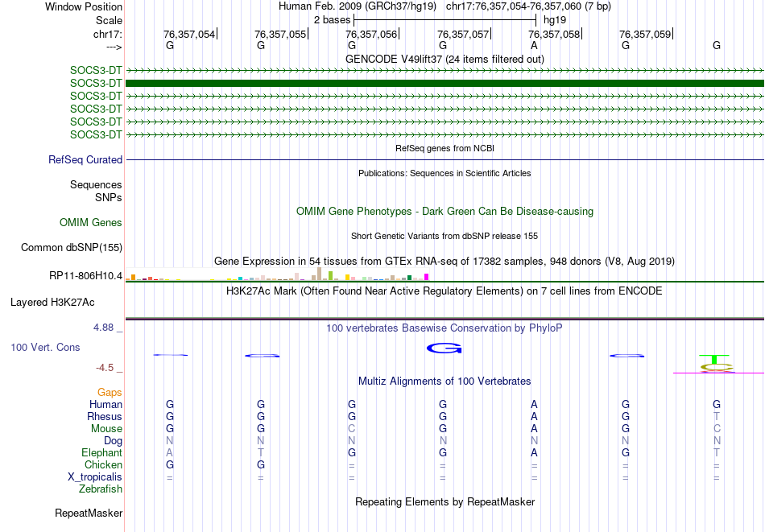Click the SOCS3-DT solid exon bar
The width and height of the screenshot is (765, 532).
click(x=445, y=84)
